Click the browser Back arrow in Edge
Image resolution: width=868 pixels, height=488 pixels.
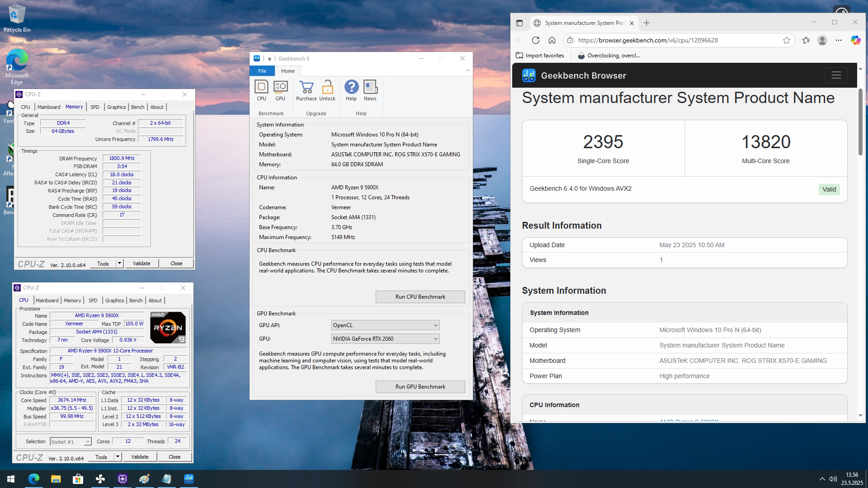[519, 40]
